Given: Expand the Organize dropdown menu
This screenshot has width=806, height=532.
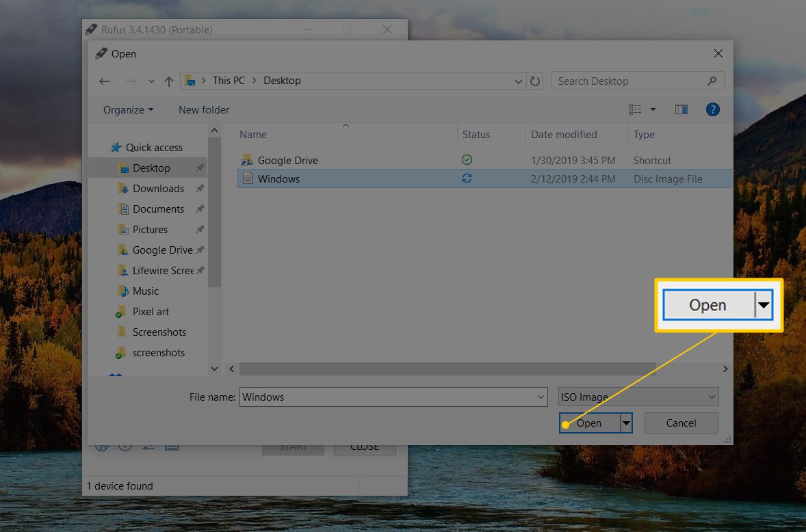Looking at the screenshot, I should click(x=128, y=110).
